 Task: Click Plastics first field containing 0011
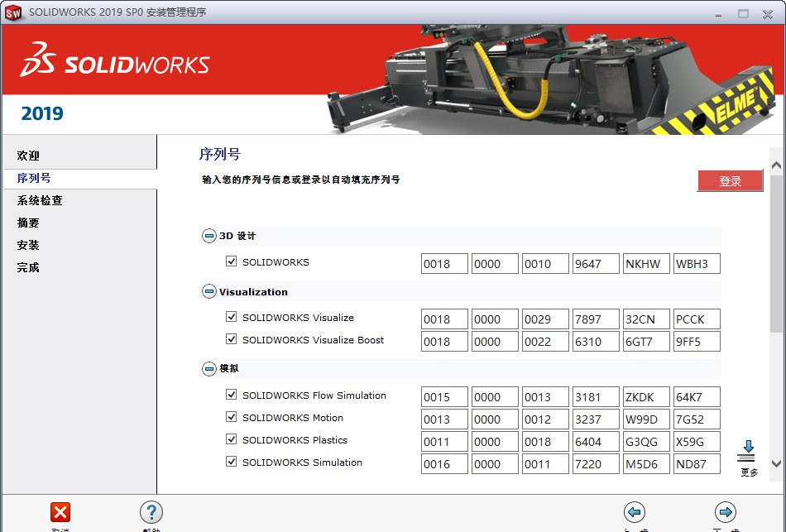point(444,442)
